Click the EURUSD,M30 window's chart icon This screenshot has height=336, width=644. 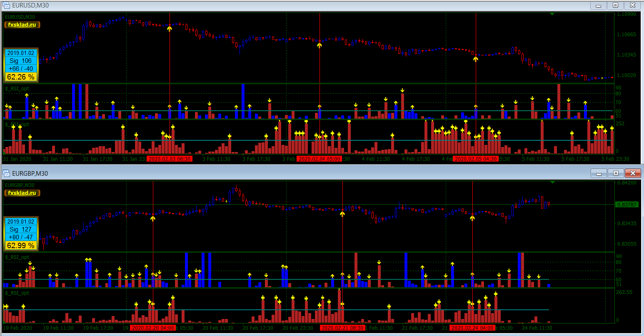point(6,5)
